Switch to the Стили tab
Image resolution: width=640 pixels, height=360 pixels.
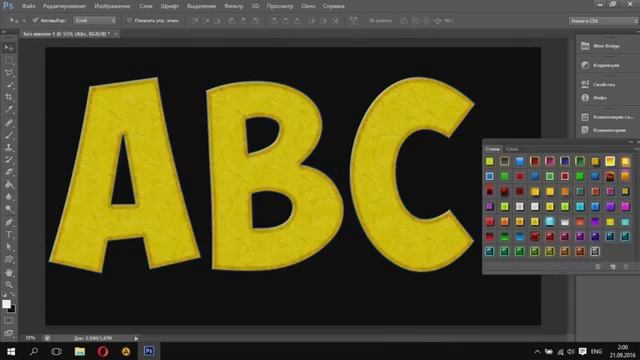click(492, 149)
